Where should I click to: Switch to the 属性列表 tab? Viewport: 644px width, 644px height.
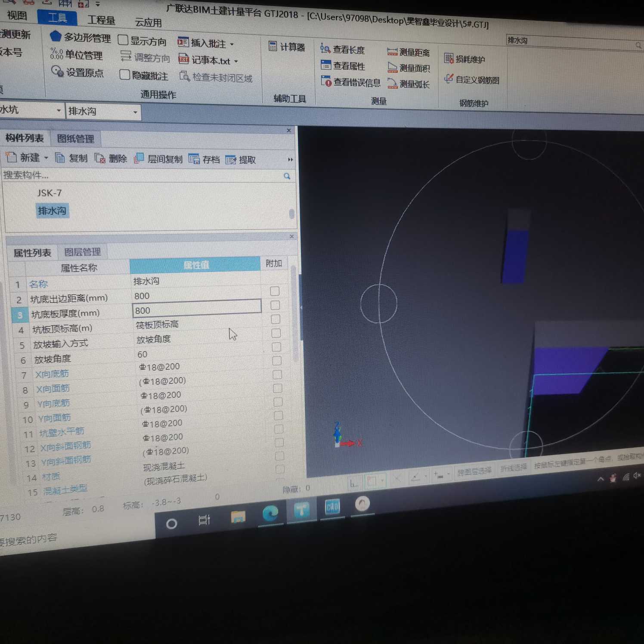point(32,252)
